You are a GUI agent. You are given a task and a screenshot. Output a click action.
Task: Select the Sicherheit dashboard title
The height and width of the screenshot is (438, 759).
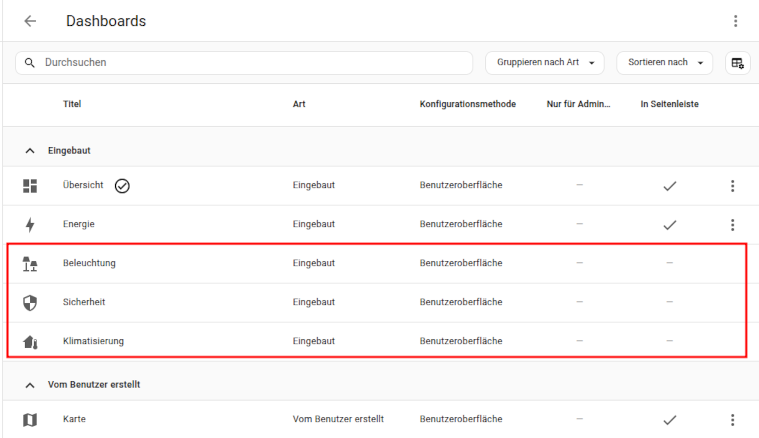84,302
